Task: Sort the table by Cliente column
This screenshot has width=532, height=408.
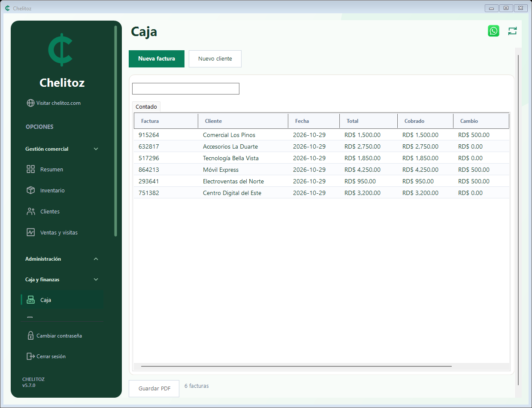Action: point(243,121)
